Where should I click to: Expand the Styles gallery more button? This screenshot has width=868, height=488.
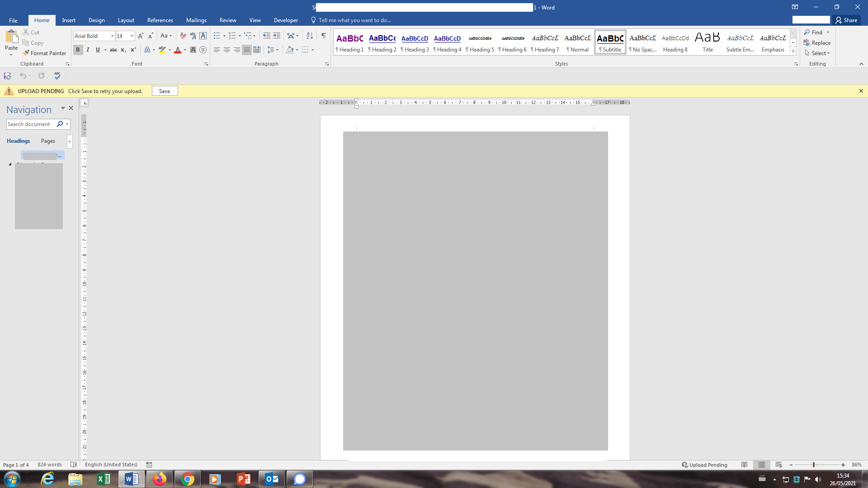793,52
